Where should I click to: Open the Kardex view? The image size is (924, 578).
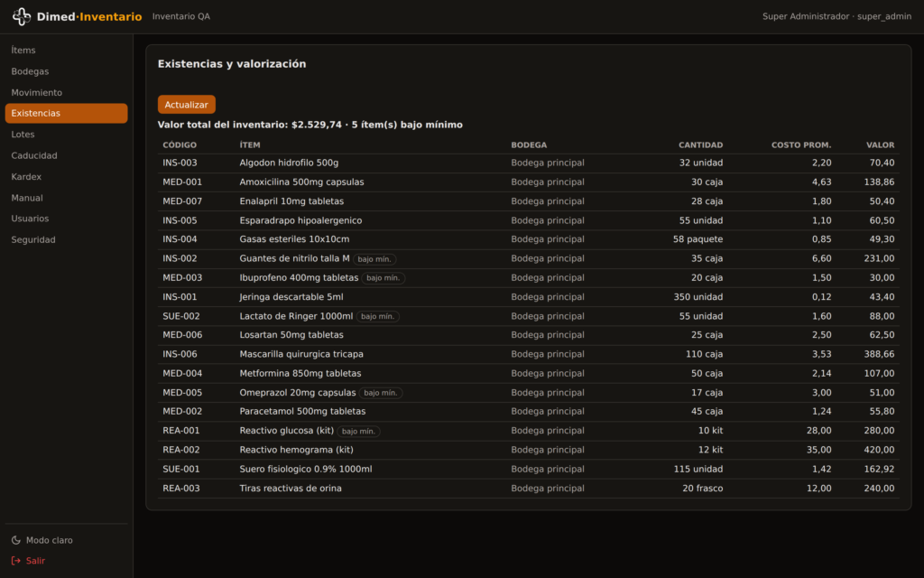click(66, 177)
